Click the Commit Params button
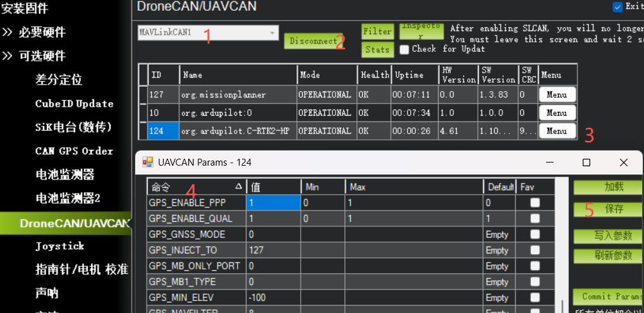 coord(608,296)
